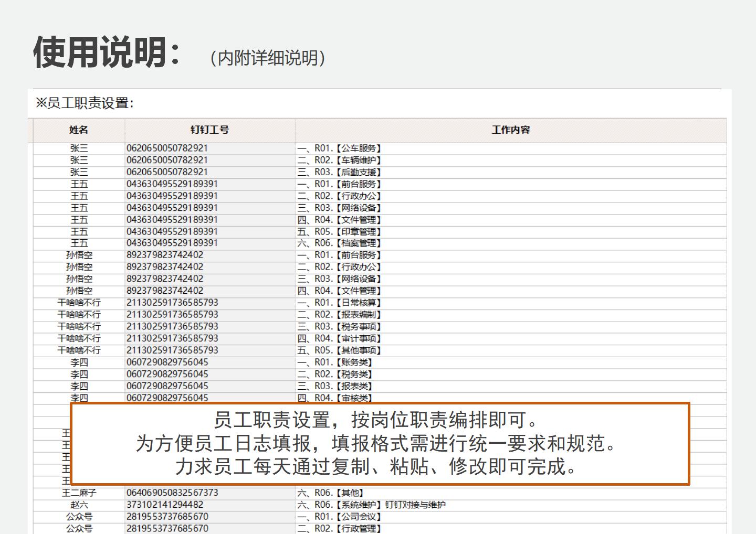This screenshot has height=534, width=756.
Task: Select ID 373102141294482
Action: coord(209,505)
